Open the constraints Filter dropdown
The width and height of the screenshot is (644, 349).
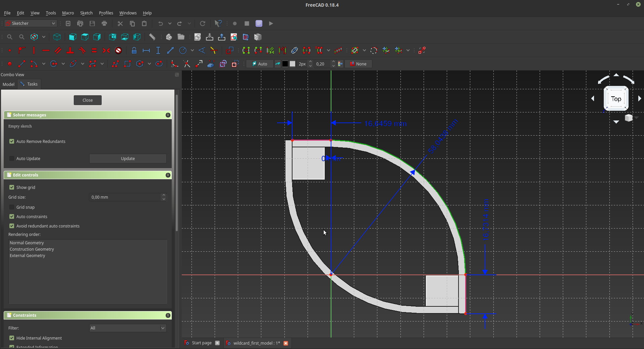pyautogui.click(x=127, y=328)
